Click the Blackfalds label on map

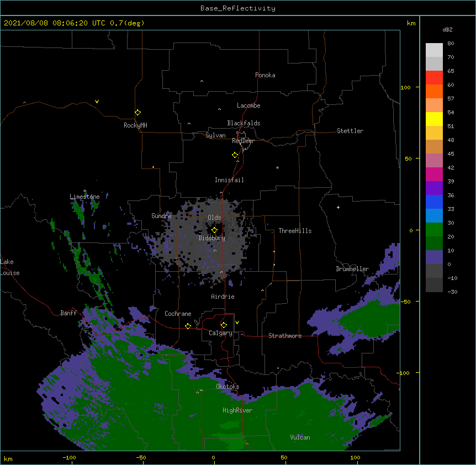tap(244, 123)
